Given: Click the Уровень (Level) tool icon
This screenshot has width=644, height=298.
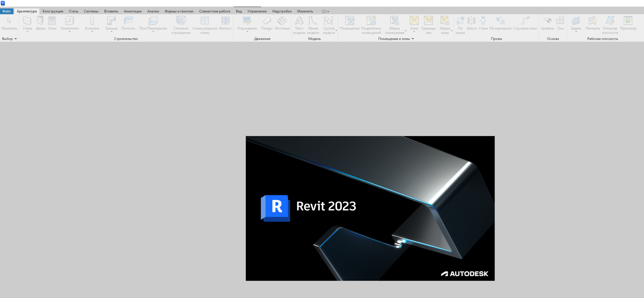Looking at the screenshot, I should (x=547, y=21).
